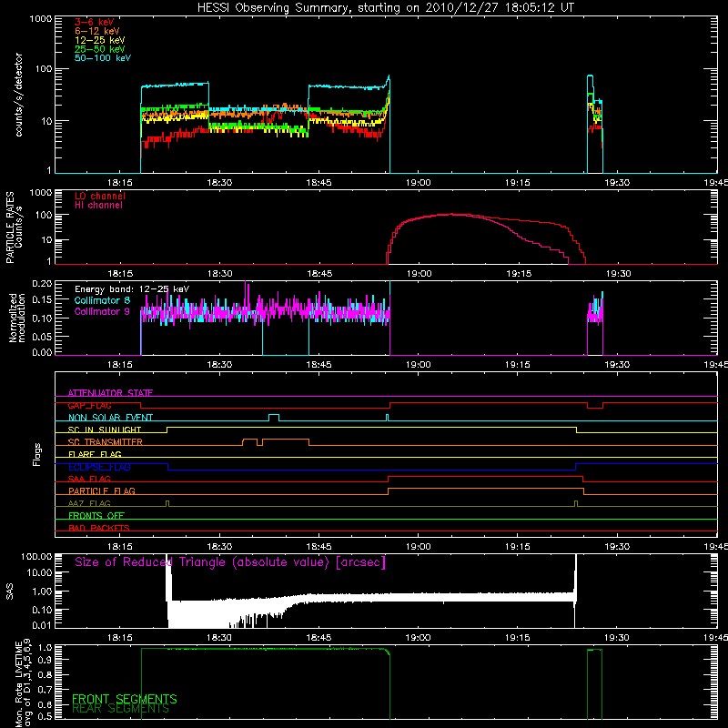The image size is (728, 728).
Task: Click the GAP_FLAG label
Action: (89, 405)
